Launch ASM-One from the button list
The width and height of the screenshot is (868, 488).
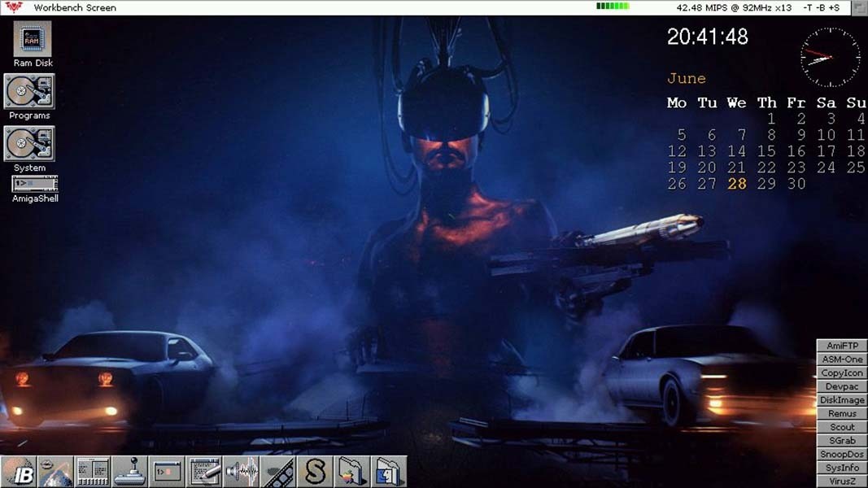tap(842, 359)
